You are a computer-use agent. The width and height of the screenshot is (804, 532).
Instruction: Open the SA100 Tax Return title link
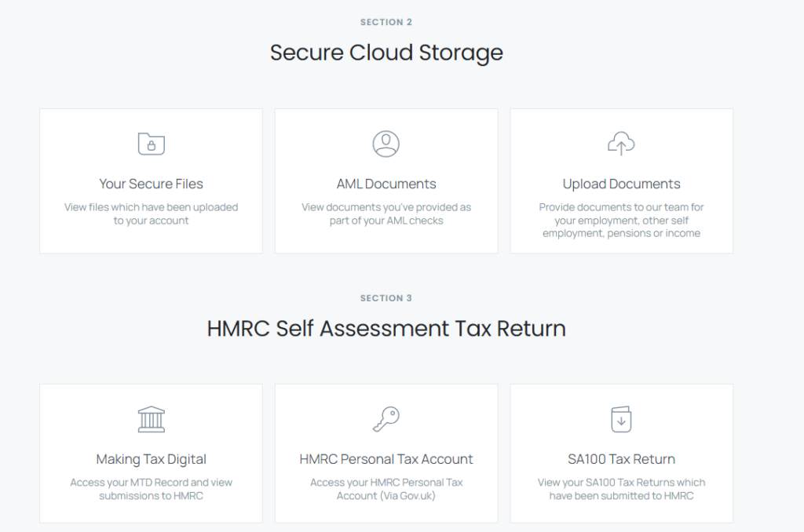[621, 459]
